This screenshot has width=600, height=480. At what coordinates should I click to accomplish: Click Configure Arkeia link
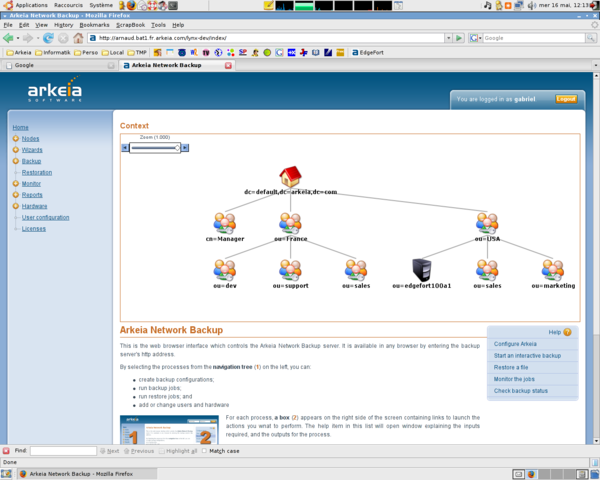(x=515, y=344)
